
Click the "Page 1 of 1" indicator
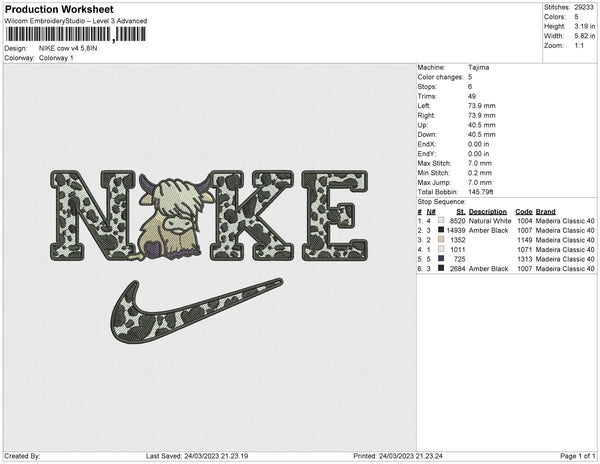click(x=577, y=456)
